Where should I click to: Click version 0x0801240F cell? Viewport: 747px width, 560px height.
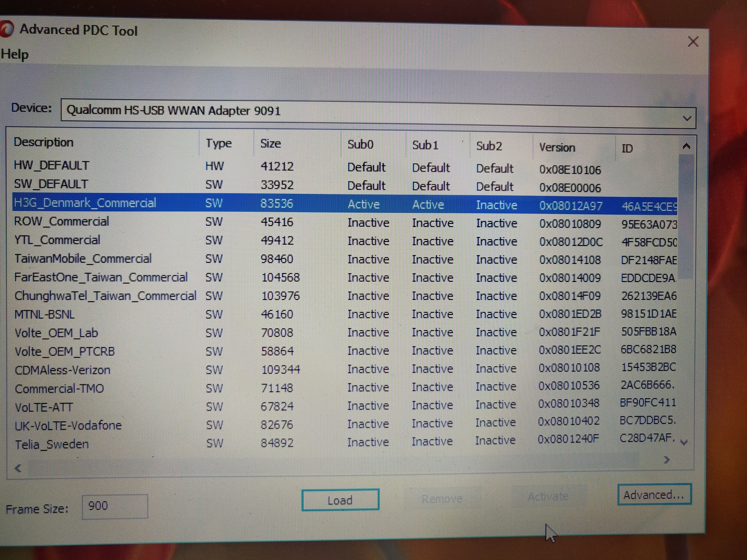click(568, 439)
